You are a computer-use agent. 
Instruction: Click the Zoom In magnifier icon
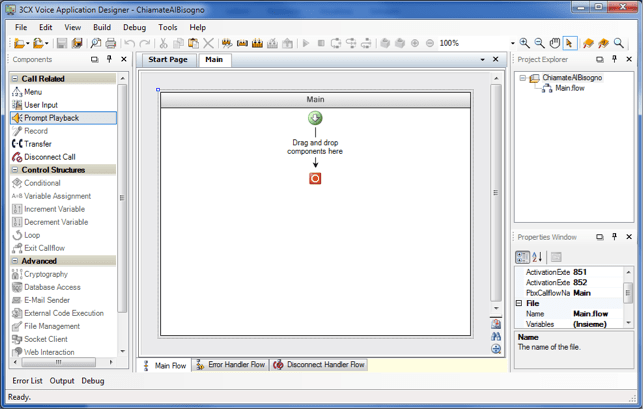(x=524, y=43)
